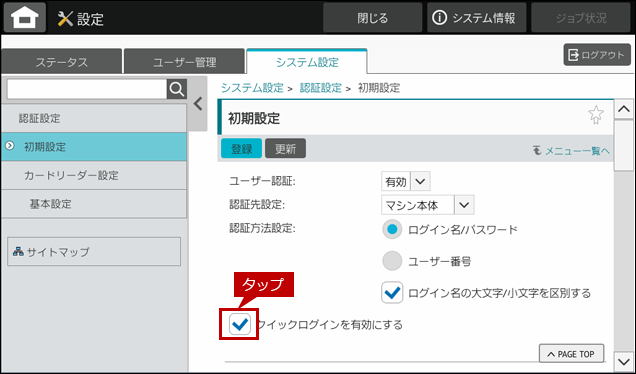The image size is (636, 374).
Task: Click the PAGE TOP button
Action: click(571, 354)
